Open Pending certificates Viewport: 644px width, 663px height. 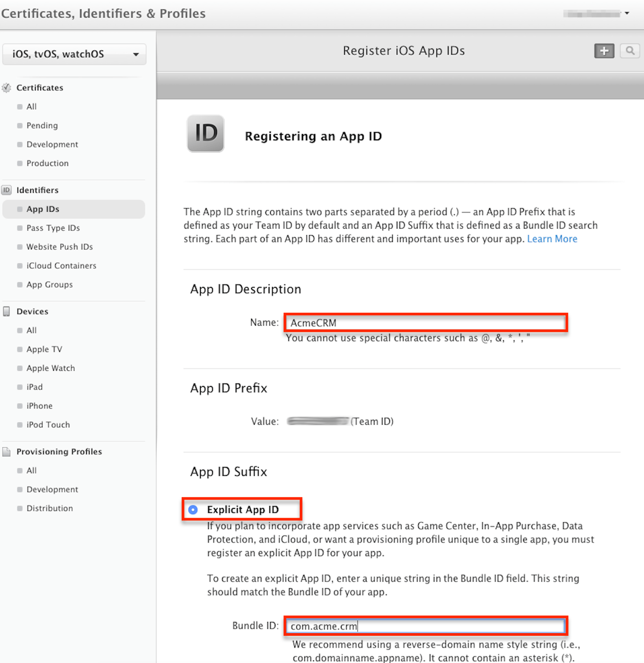pyautogui.click(x=42, y=126)
